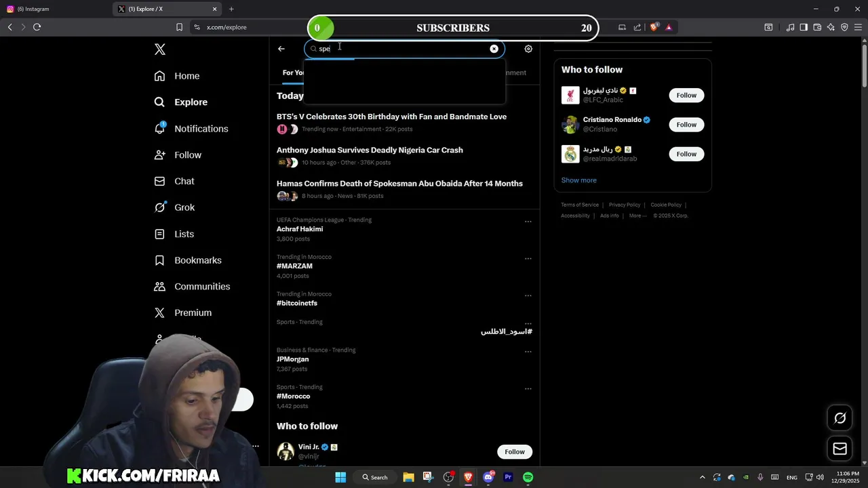Viewport: 868px width, 488px height.
Task: Open a new browser tab
Action: coord(231,9)
